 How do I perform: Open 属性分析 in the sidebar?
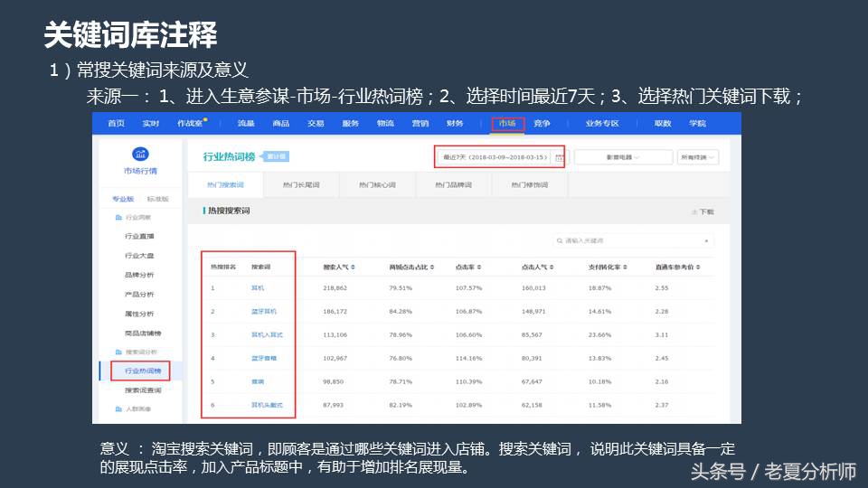point(139,314)
